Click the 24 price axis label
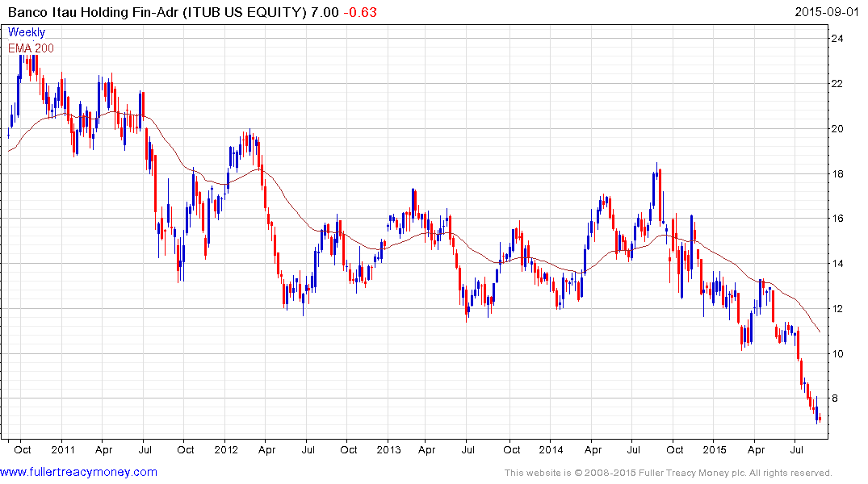Image resolution: width=868 pixels, height=484 pixels. tap(837, 38)
